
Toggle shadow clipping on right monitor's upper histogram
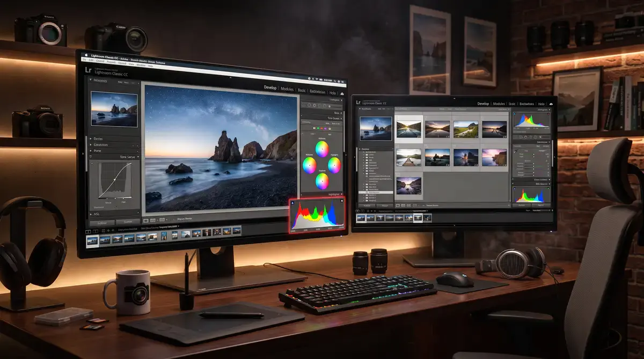coord(516,114)
